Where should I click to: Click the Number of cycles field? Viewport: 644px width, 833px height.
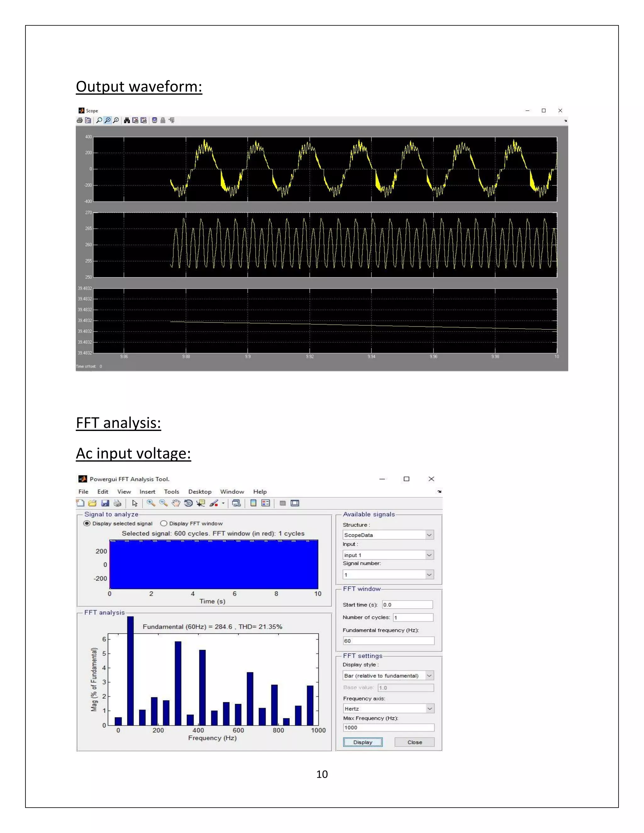413,617
